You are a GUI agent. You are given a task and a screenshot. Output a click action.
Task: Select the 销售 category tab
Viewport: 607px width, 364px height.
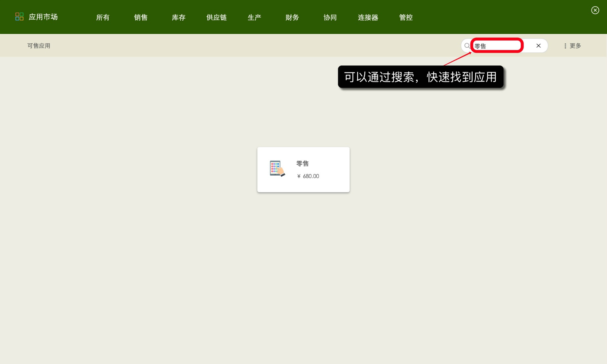tap(141, 17)
